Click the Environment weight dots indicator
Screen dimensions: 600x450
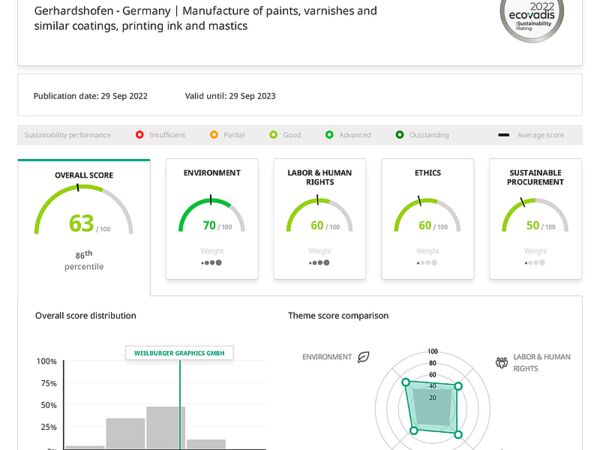(x=212, y=262)
